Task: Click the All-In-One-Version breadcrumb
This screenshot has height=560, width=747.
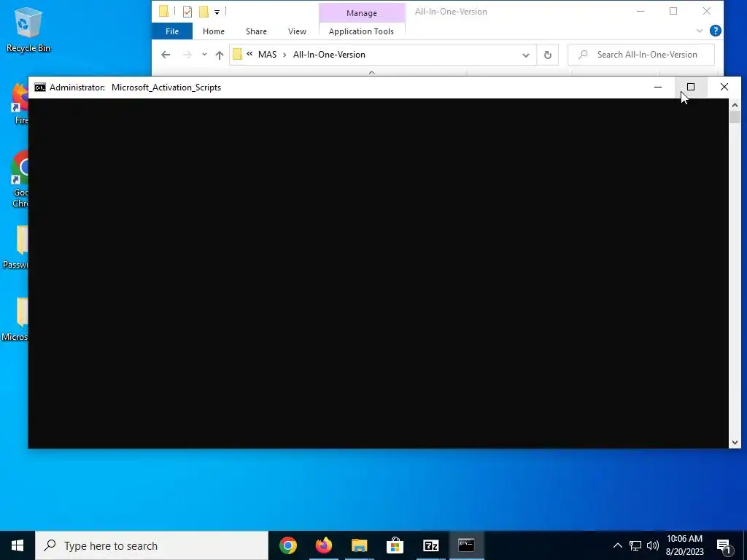Action: (329, 55)
